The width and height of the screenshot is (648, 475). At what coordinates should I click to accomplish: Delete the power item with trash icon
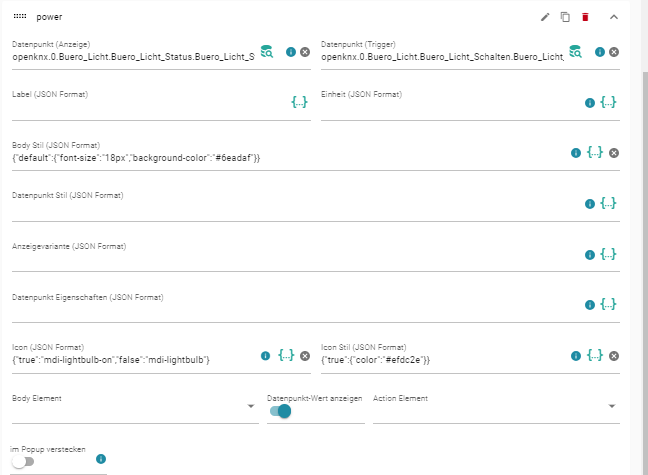coord(585,17)
